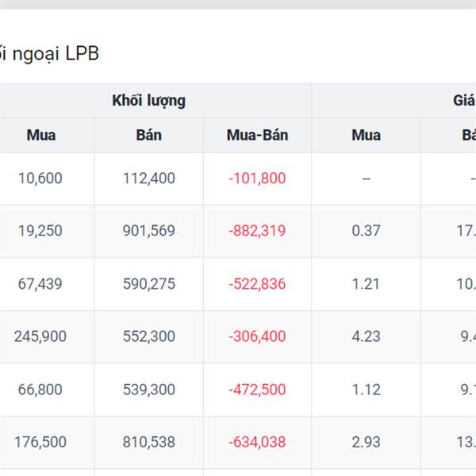The image size is (476, 476).
Task: Click the sell volume cell 590,275
Action: pos(149,284)
